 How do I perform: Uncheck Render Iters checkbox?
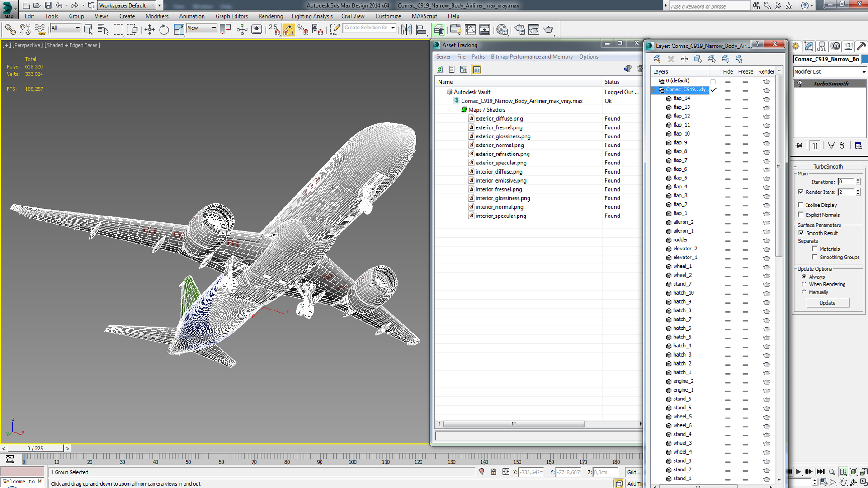tap(801, 192)
